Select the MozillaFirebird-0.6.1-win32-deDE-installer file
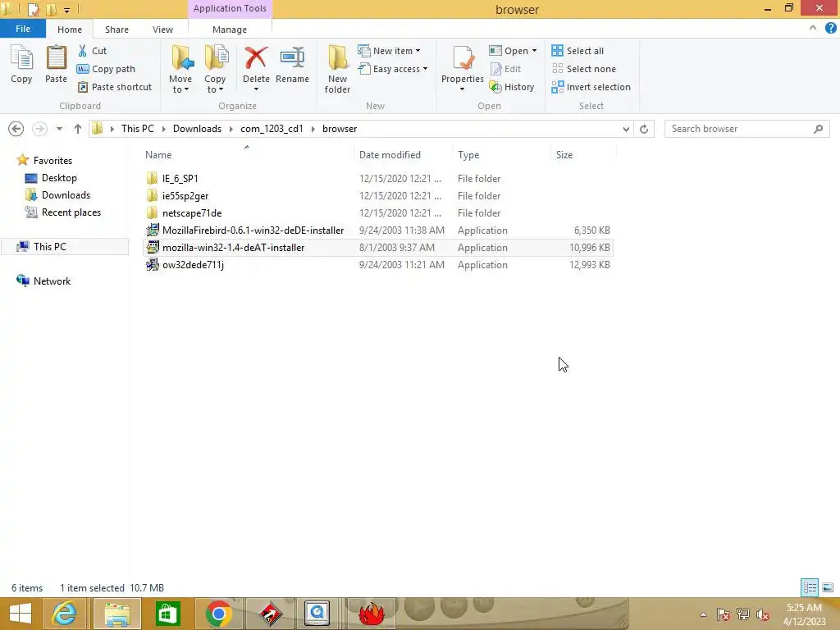The image size is (840, 630). 253,231
